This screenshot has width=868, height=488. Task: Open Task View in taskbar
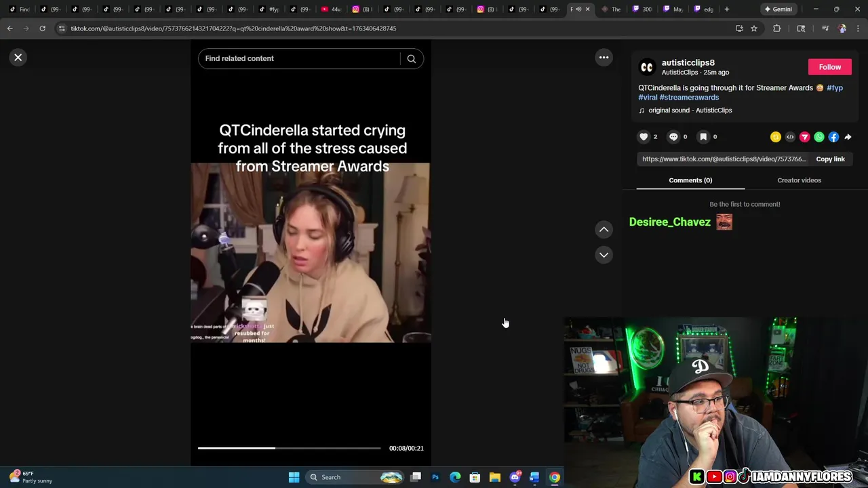pos(416,477)
